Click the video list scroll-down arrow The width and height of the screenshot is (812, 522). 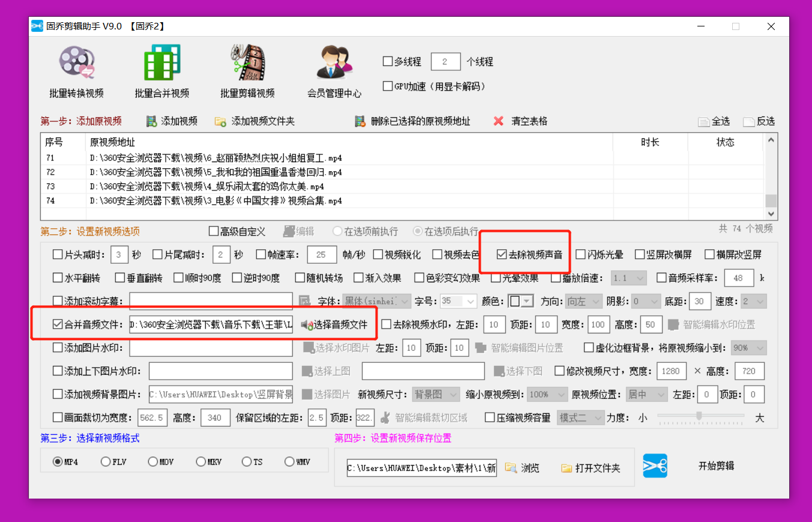(771, 213)
